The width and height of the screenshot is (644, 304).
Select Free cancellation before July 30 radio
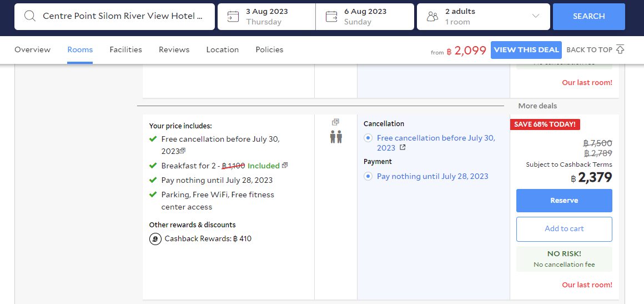[369, 138]
